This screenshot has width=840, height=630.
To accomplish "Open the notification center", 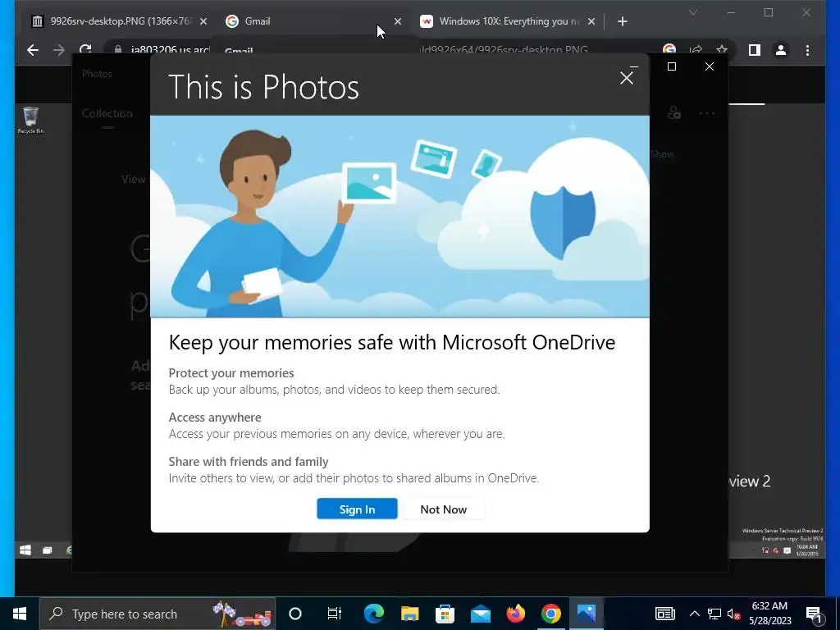I will point(815,614).
